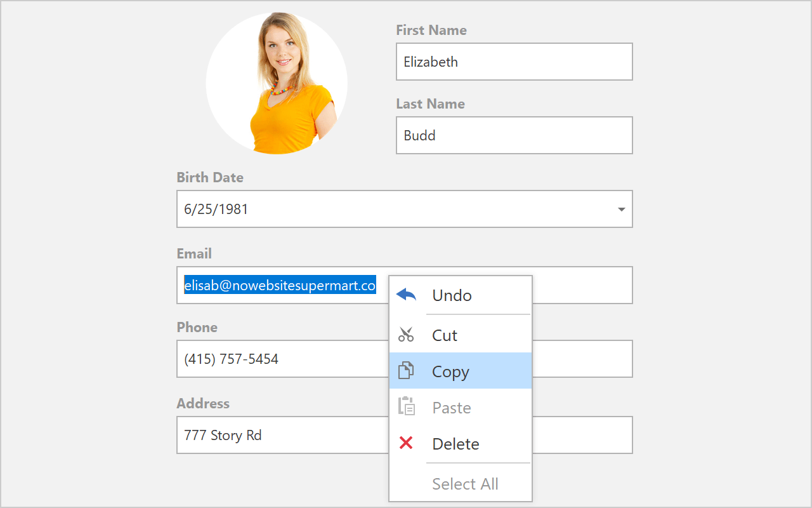Image resolution: width=812 pixels, height=508 pixels.
Task: Click the red Delete X icon
Action: [x=406, y=443]
